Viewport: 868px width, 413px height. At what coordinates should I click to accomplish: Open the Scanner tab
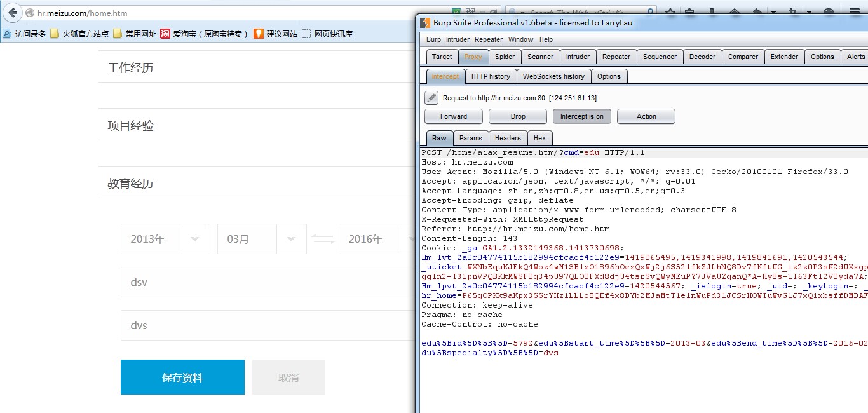pos(540,57)
